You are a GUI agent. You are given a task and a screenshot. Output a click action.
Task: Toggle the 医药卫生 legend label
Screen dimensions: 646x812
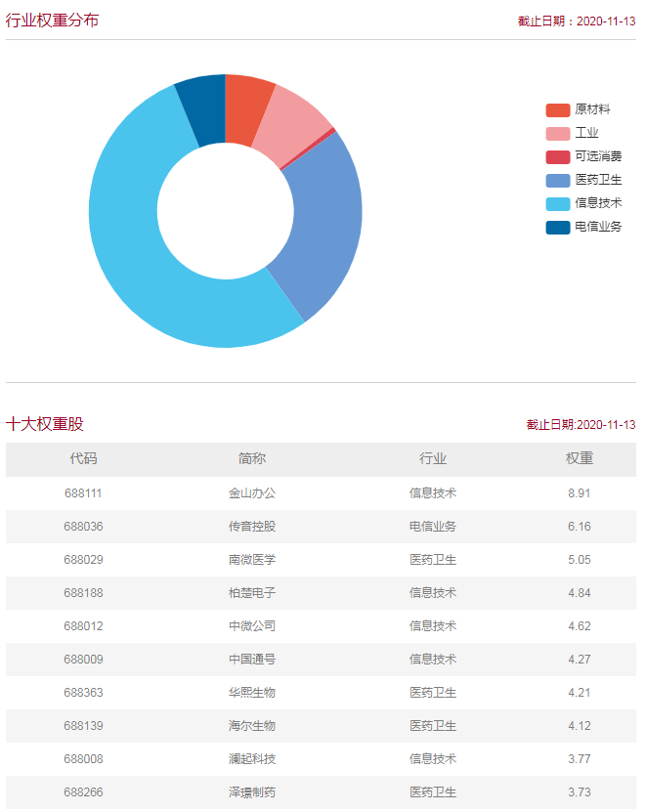pyautogui.click(x=598, y=180)
